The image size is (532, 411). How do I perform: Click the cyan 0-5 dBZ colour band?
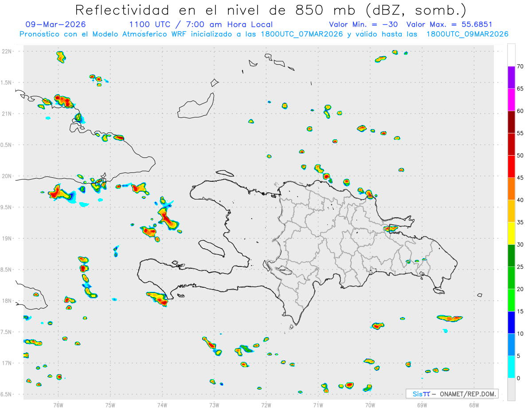click(512, 367)
